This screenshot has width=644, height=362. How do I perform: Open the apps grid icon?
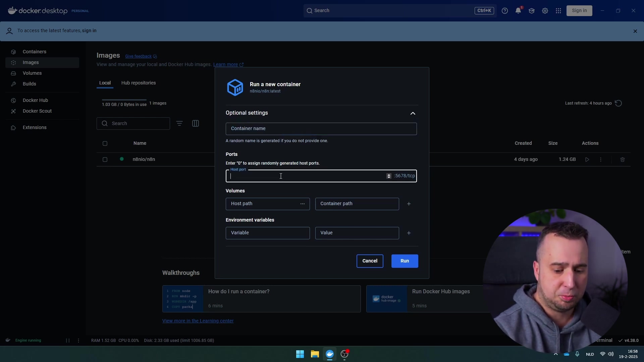[x=558, y=11]
